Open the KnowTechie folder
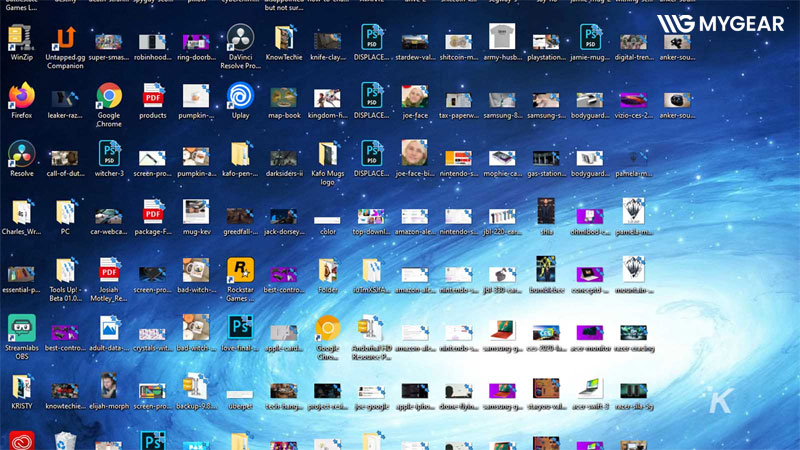The height and width of the screenshot is (450, 800). click(x=284, y=40)
